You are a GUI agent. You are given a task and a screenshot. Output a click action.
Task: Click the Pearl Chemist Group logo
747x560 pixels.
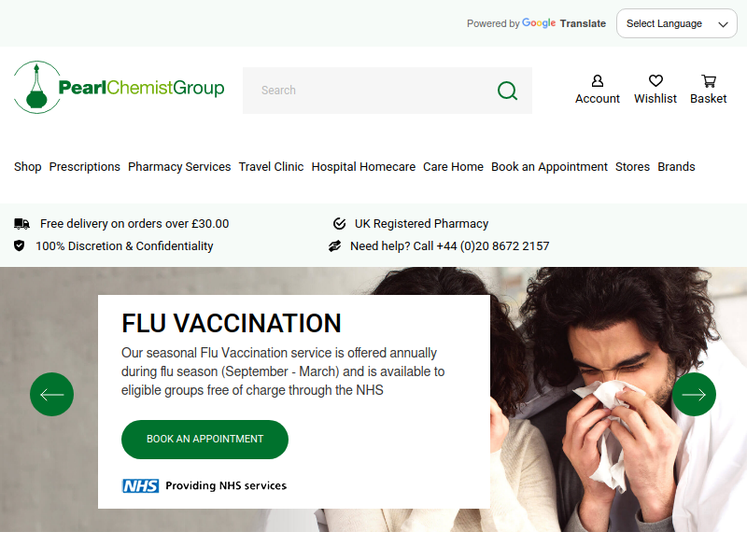coord(120,87)
